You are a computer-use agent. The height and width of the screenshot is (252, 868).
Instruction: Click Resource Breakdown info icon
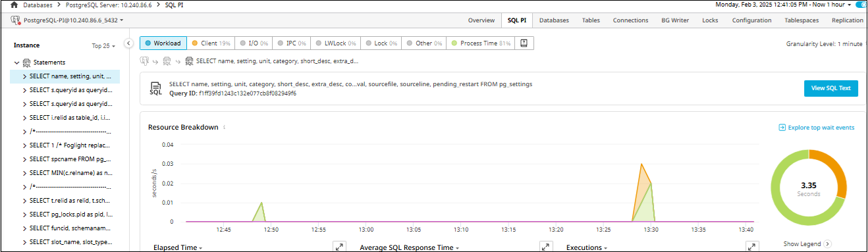pos(225,127)
